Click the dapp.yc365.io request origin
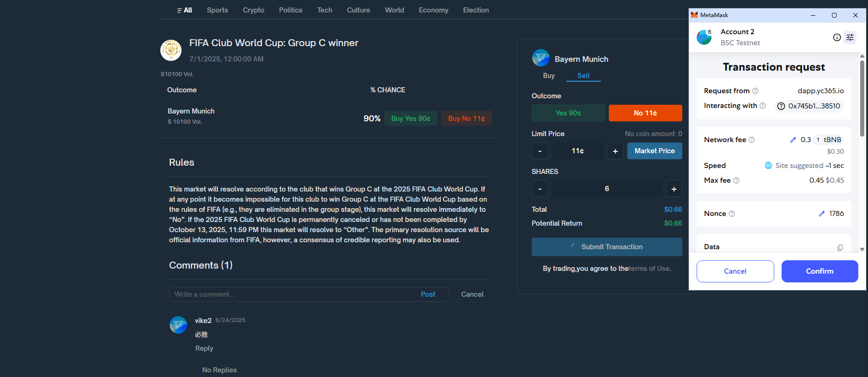The height and width of the screenshot is (377, 868). (x=821, y=91)
